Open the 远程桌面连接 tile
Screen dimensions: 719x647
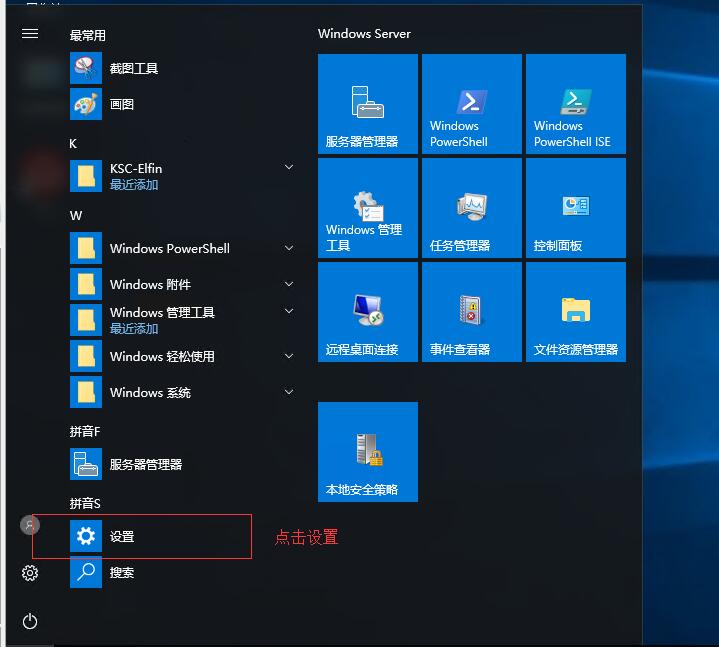(368, 312)
